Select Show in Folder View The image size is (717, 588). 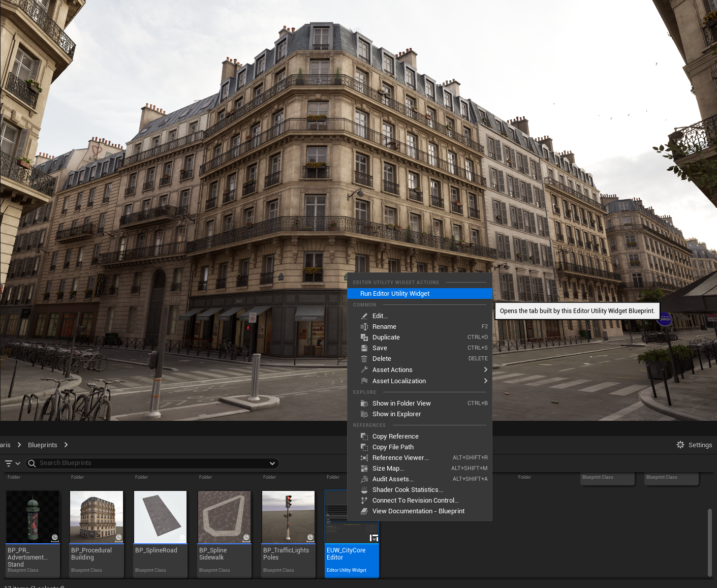coord(401,404)
